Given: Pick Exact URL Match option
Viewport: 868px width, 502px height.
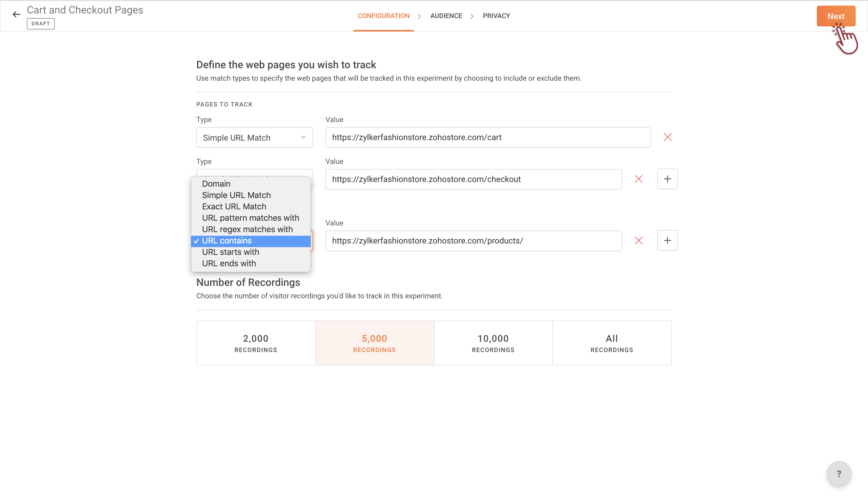Looking at the screenshot, I should click(x=234, y=207).
